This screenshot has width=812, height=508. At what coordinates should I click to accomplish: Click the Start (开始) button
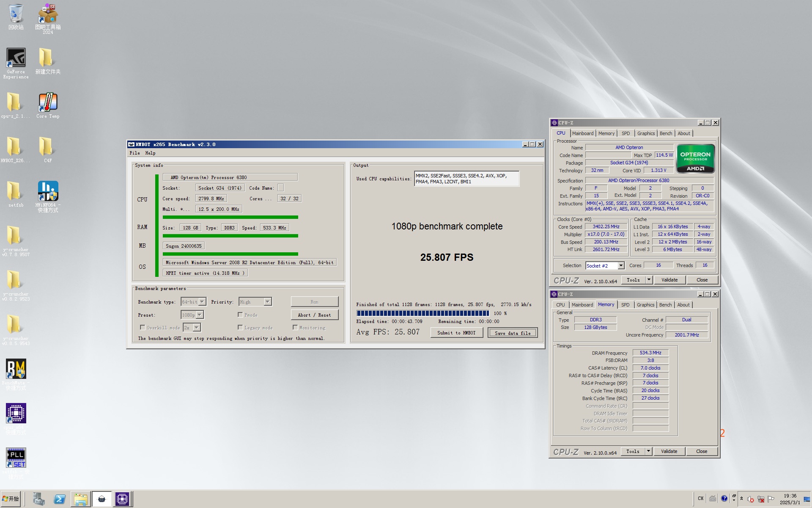click(x=11, y=499)
